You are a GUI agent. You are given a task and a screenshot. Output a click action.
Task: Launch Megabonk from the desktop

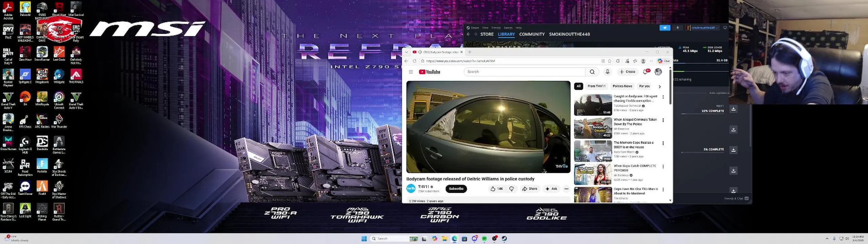click(x=42, y=76)
